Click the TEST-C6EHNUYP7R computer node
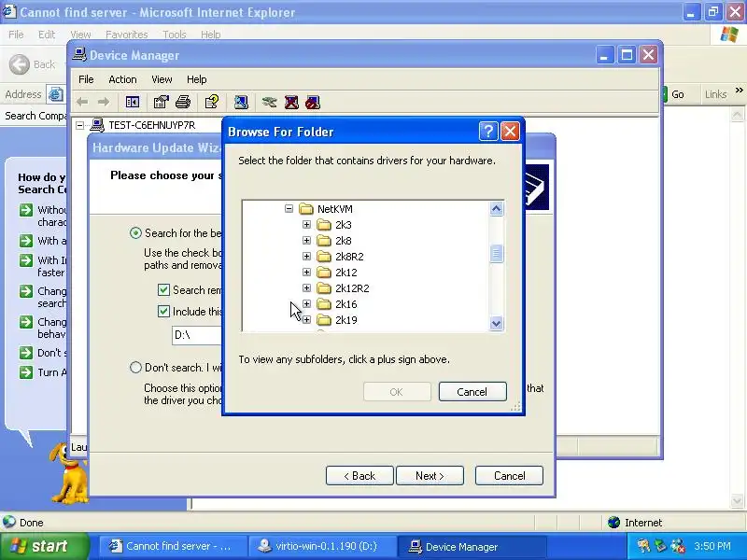 point(152,125)
